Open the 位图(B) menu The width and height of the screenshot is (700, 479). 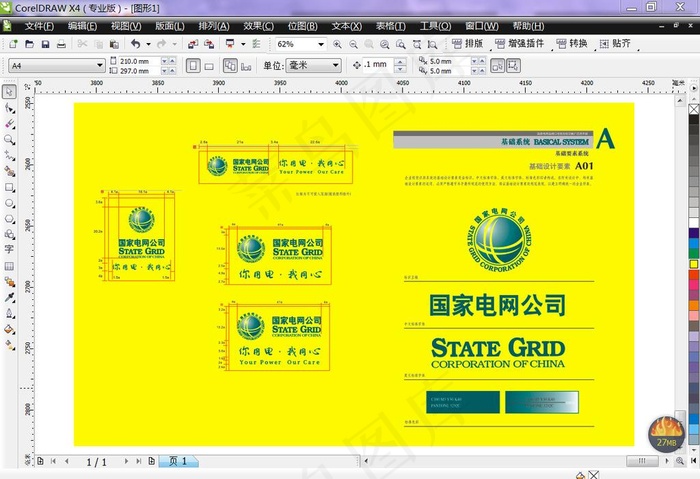[x=303, y=26]
